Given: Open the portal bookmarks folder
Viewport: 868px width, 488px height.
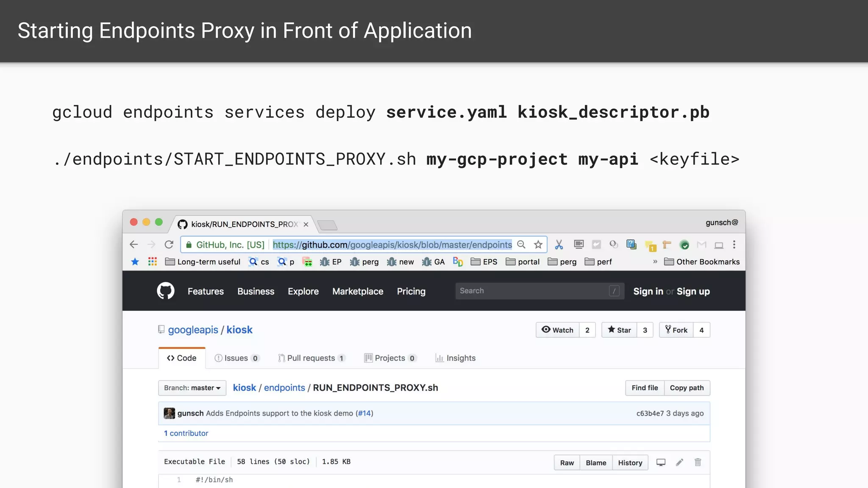Looking at the screenshot, I should pos(523,262).
